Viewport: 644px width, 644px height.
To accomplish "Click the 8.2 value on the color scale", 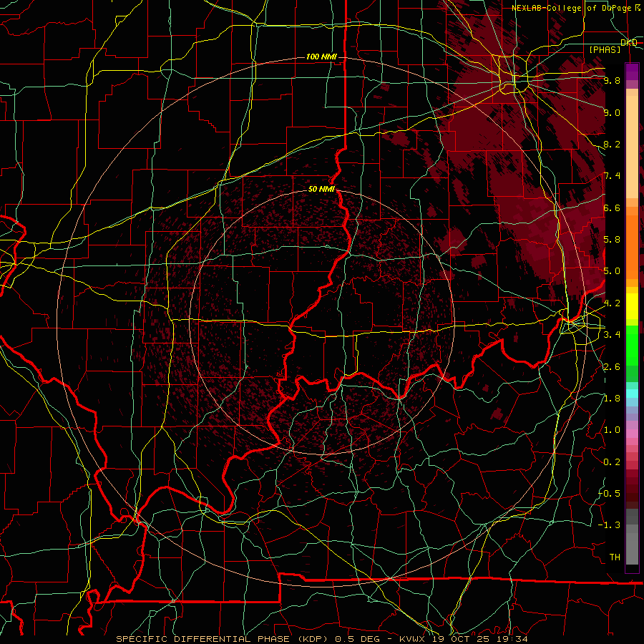I will pos(612,144).
